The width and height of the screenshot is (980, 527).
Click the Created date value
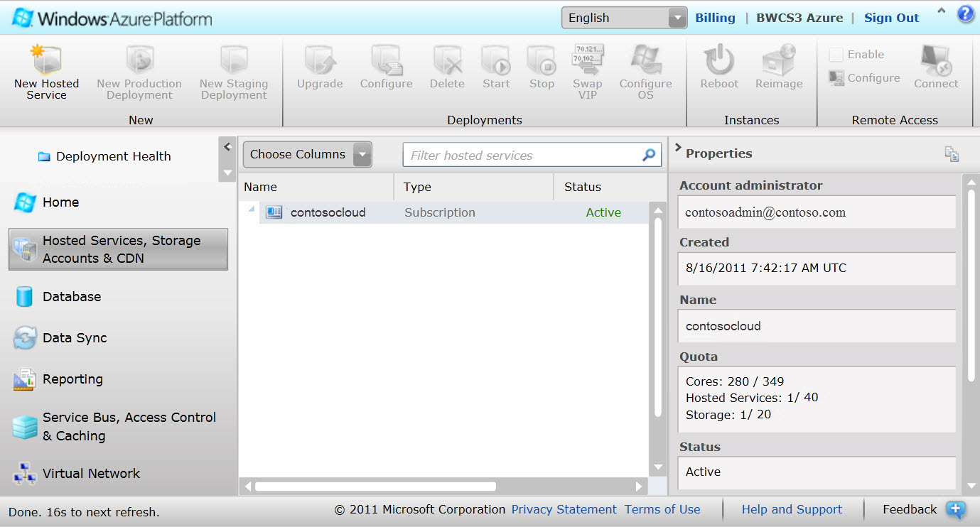[766, 268]
